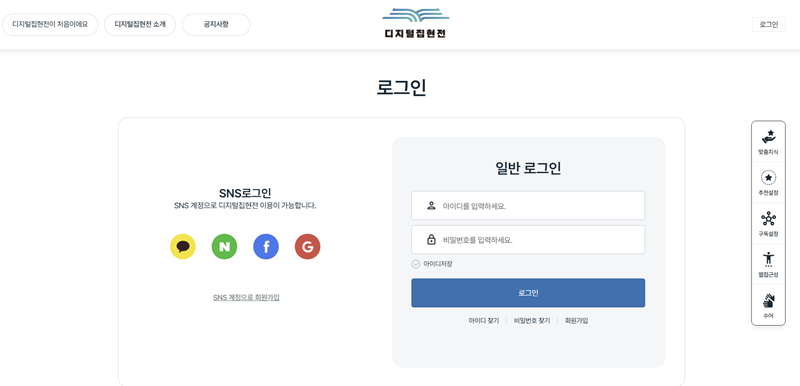Open 디지털집현전이 처음이에요 menu

click(x=50, y=24)
